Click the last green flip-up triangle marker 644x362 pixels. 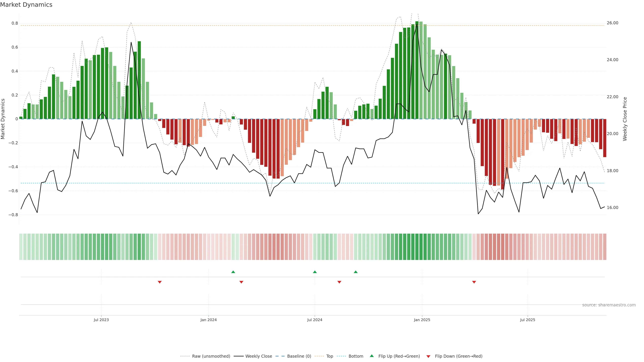tap(356, 272)
